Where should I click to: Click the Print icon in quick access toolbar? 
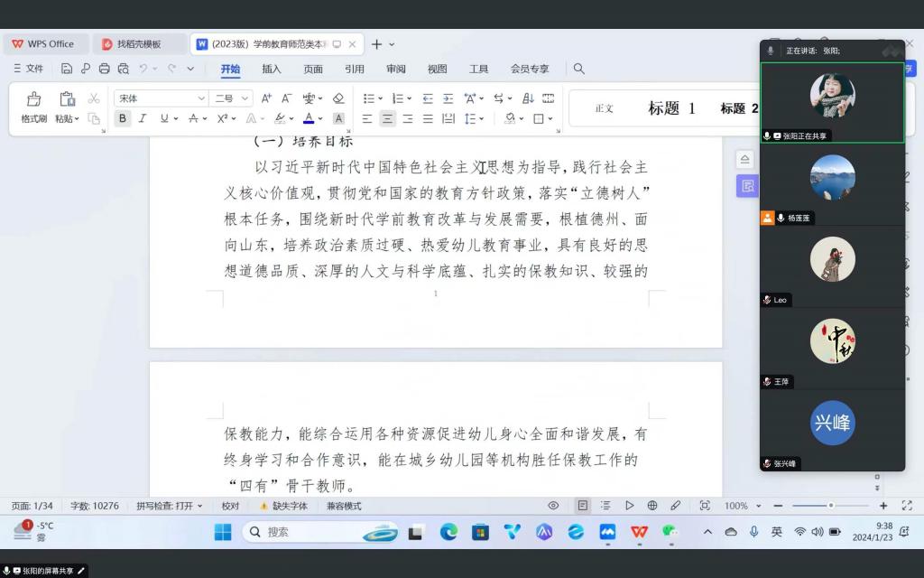104,69
